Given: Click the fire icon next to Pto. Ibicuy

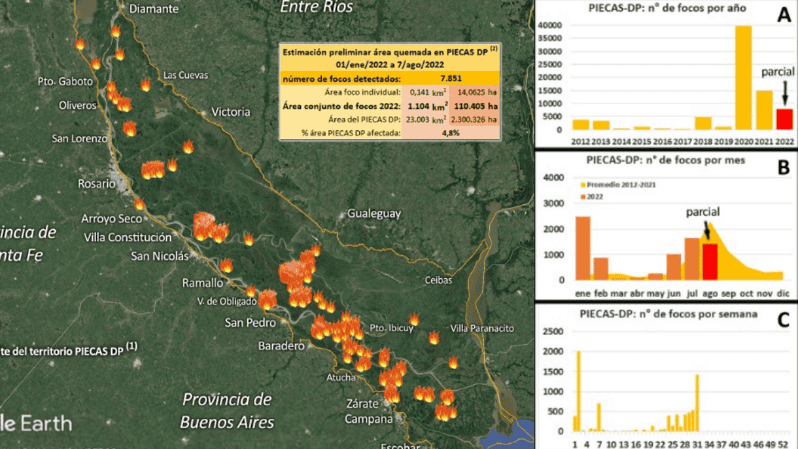Looking at the screenshot, I should pyautogui.click(x=414, y=320).
